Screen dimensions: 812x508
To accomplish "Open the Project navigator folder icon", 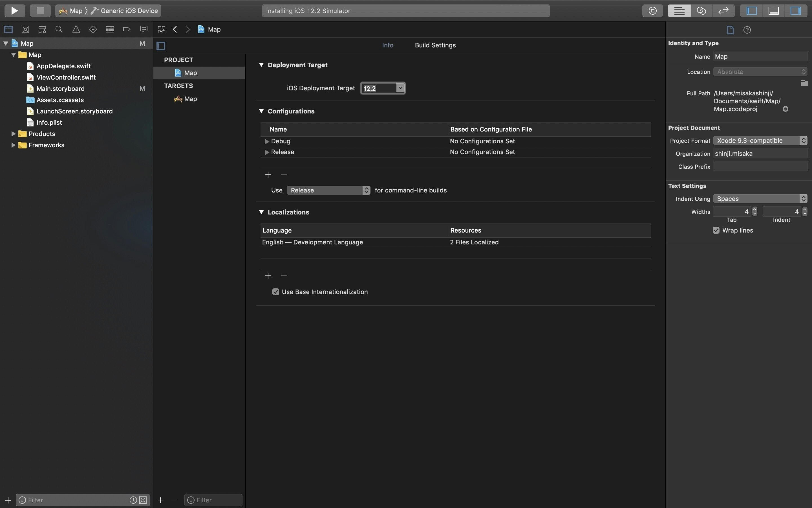I will (8, 29).
